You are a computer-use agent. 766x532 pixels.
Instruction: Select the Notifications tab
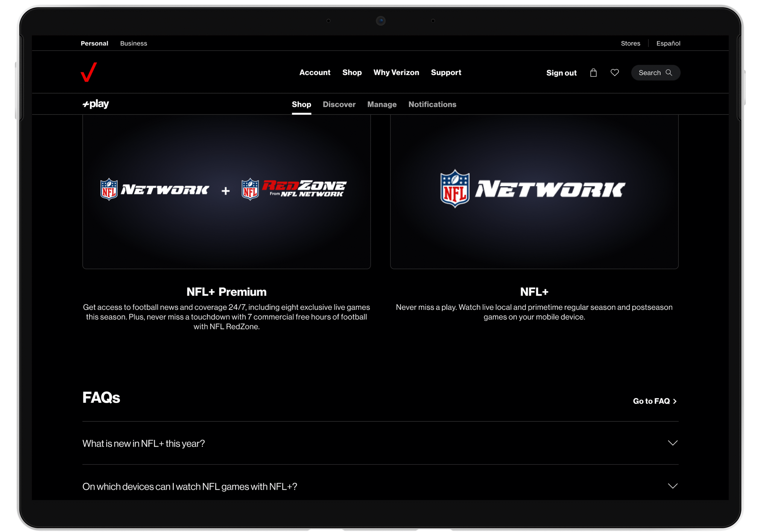(x=432, y=104)
